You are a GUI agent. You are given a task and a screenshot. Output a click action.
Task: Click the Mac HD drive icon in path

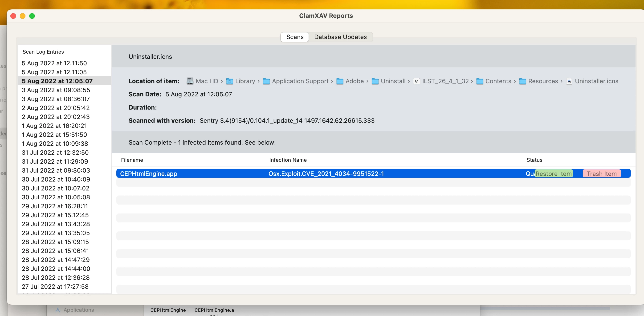click(190, 81)
